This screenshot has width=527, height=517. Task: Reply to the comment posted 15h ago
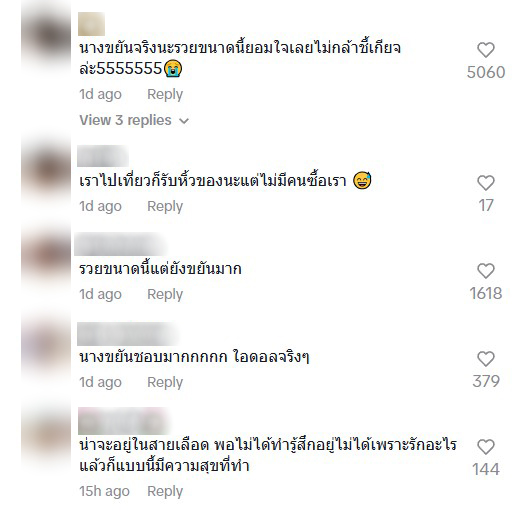click(x=165, y=491)
